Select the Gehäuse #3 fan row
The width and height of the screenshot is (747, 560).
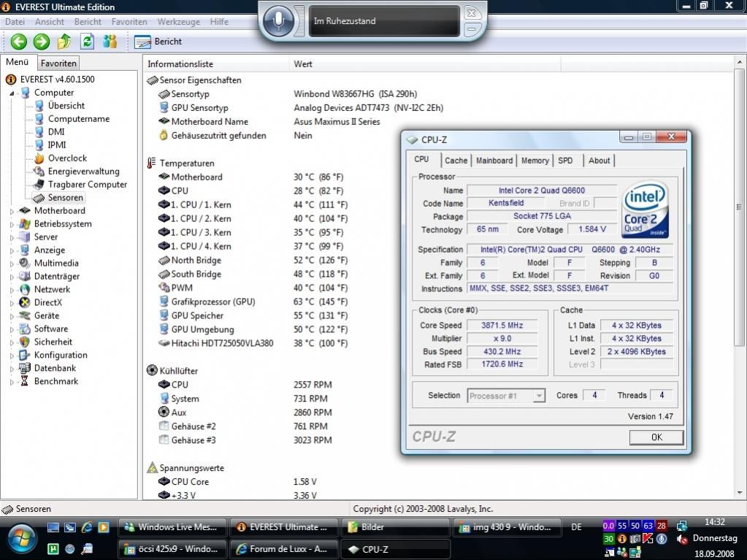pos(245,440)
